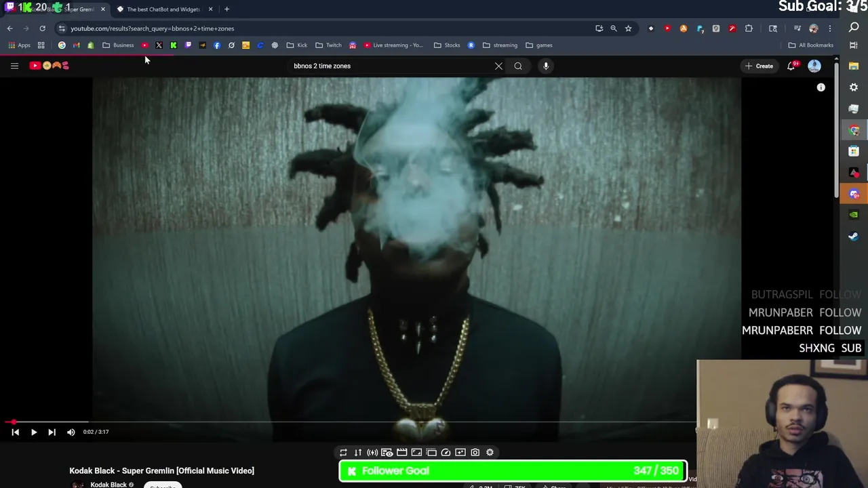This screenshot has height=488, width=868.
Task: Take a video screenshot with the camera icon
Action: pyautogui.click(x=475, y=452)
